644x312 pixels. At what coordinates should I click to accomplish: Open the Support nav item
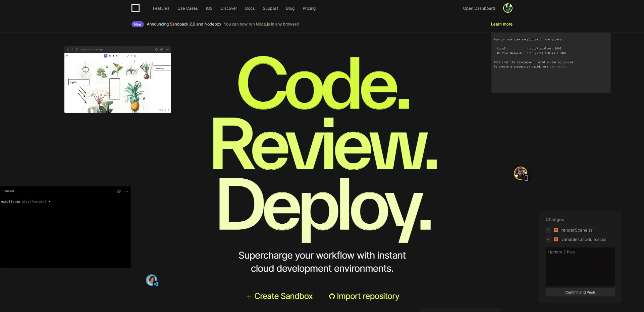[270, 8]
